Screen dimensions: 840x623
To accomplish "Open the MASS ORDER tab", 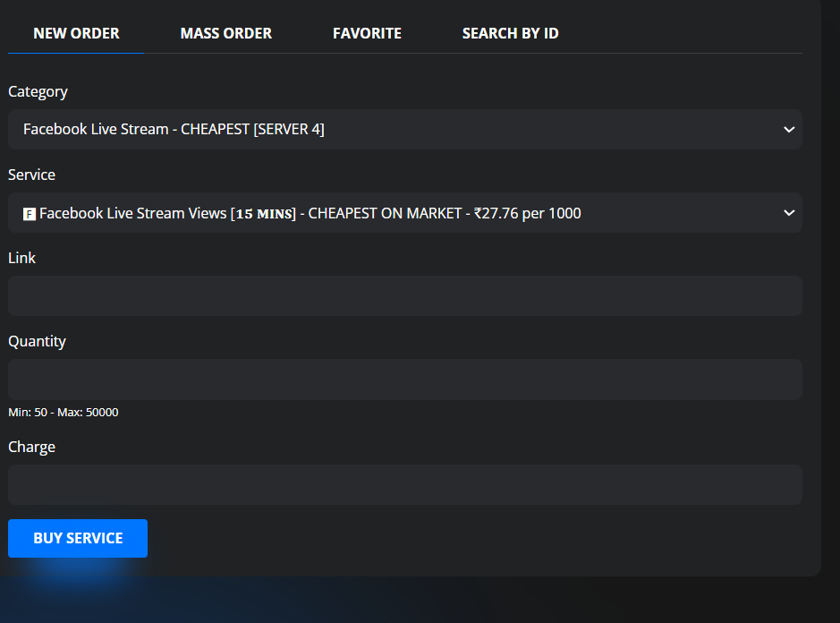I will 226,33.
